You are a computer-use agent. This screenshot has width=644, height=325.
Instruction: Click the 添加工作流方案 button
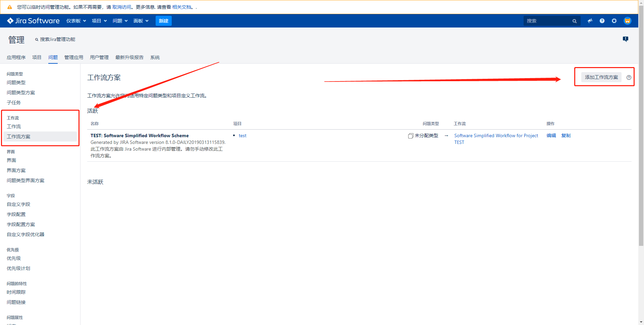(x=601, y=77)
